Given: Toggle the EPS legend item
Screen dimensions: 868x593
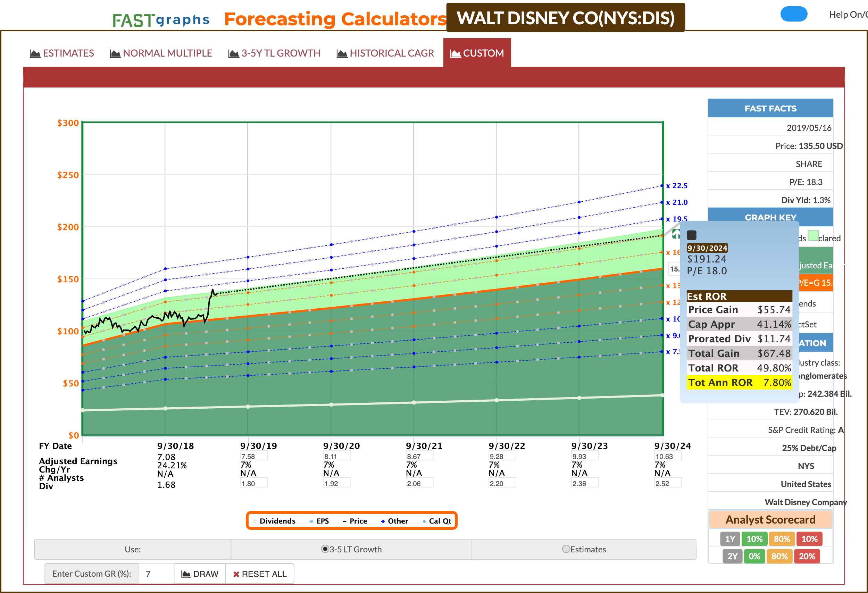Looking at the screenshot, I should [319, 520].
